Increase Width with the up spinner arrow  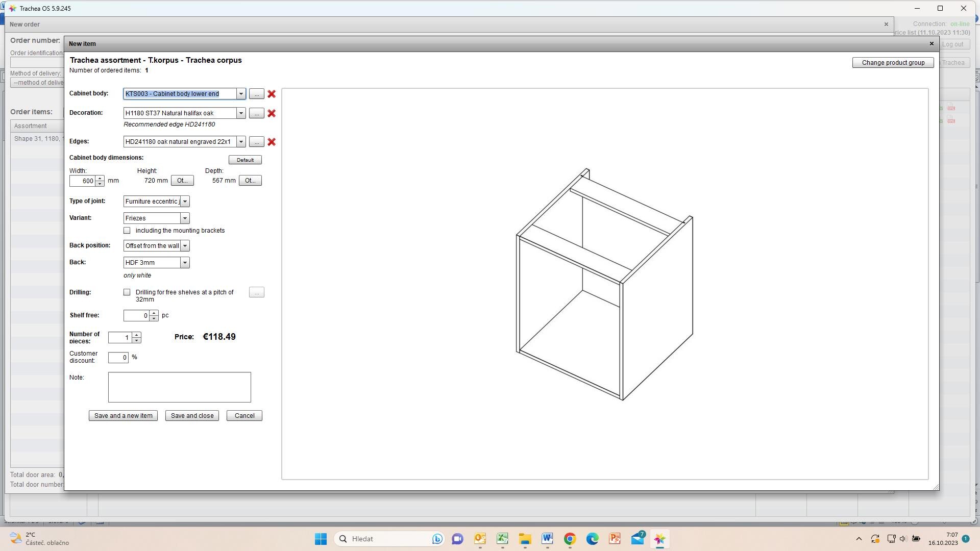[x=100, y=179]
